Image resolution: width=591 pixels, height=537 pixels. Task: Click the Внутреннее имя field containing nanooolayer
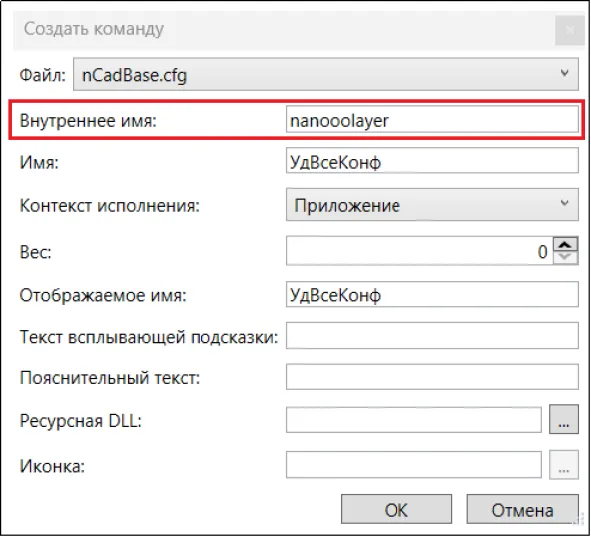[x=432, y=119]
